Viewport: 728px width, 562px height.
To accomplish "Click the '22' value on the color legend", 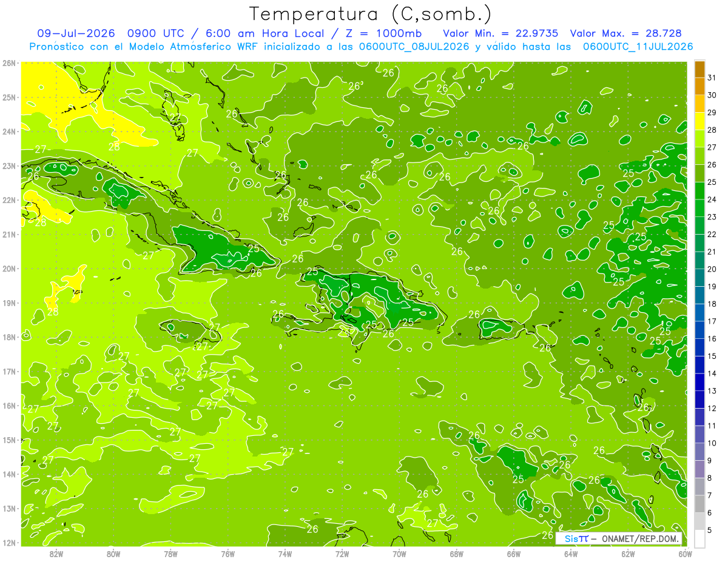I will pos(712,235).
